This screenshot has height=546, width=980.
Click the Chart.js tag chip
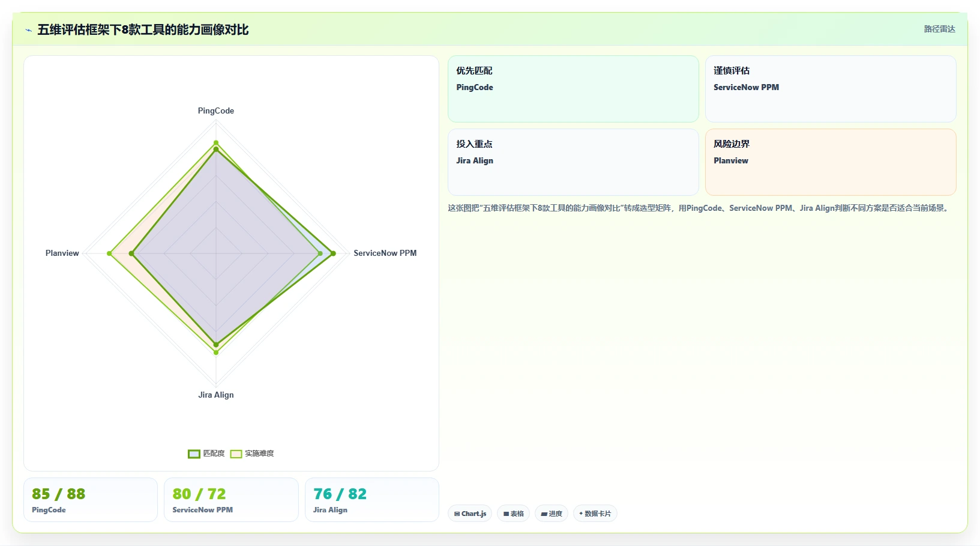470,514
